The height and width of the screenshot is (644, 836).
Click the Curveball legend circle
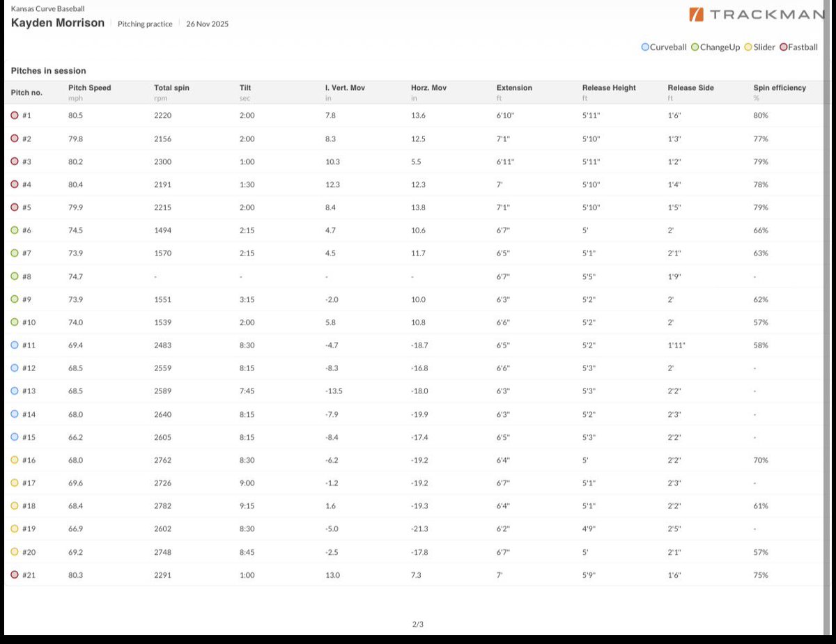(x=645, y=47)
